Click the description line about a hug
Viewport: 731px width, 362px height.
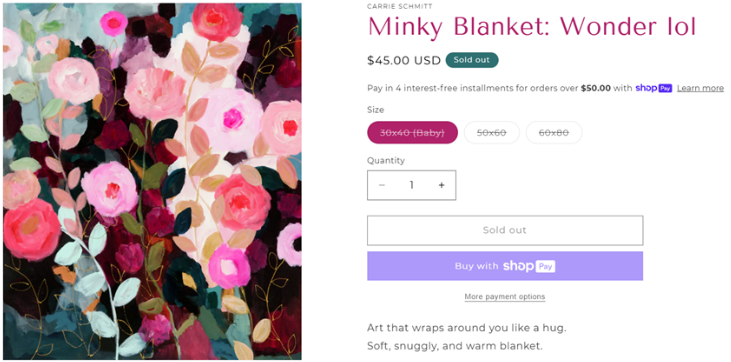(x=466, y=328)
